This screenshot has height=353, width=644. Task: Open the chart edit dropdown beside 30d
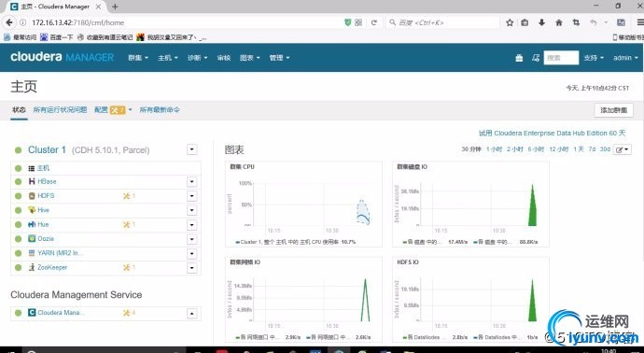pyautogui.click(x=622, y=149)
